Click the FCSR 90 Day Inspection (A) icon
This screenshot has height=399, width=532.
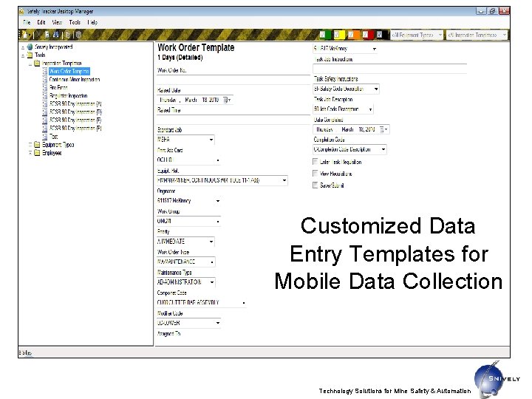(45, 104)
